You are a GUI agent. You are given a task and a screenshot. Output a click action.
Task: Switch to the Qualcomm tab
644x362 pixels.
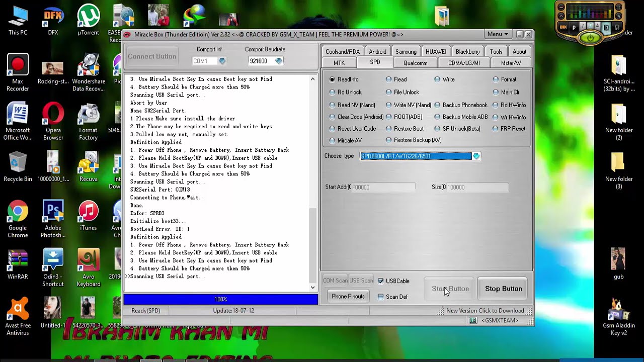point(415,63)
